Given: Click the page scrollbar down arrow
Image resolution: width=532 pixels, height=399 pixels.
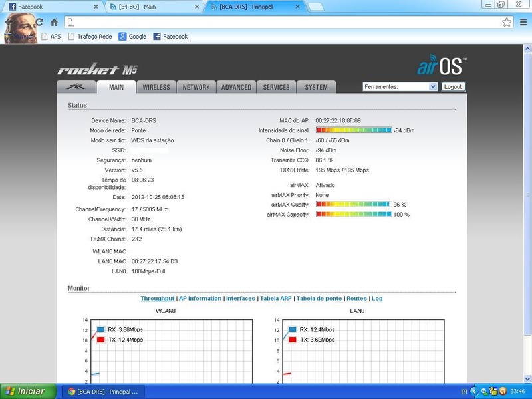Looking at the screenshot, I should [x=527, y=378].
